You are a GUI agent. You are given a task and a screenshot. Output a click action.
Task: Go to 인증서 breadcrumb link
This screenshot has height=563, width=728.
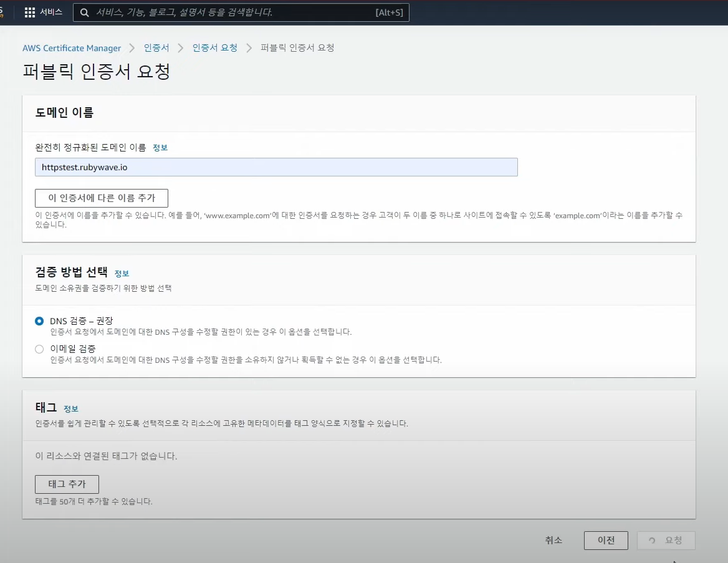pyautogui.click(x=156, y=48)
